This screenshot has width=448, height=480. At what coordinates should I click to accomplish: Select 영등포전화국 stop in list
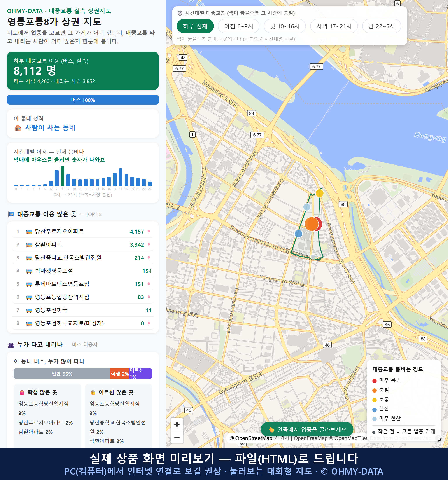point(83,310)
